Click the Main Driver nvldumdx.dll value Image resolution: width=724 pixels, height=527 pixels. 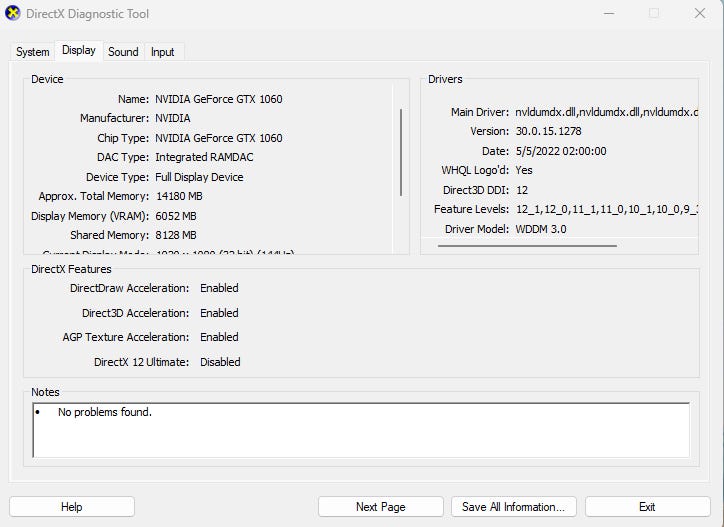pos(606,112)
